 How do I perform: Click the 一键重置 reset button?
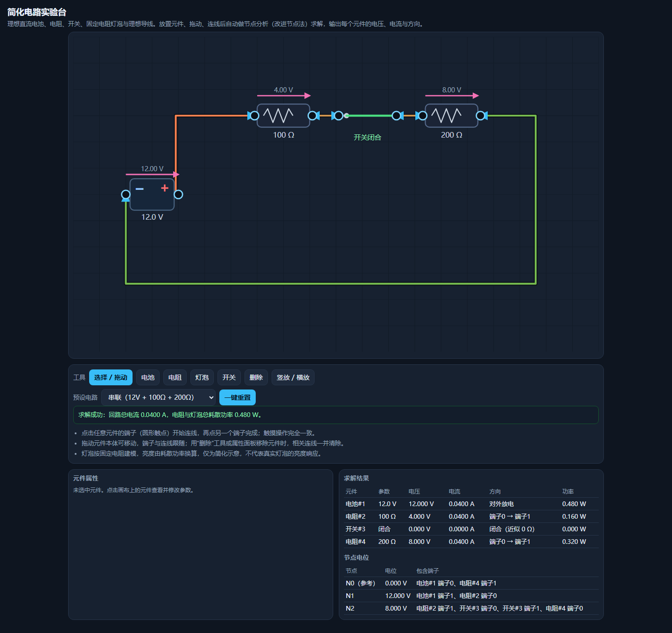pos(238,397)
